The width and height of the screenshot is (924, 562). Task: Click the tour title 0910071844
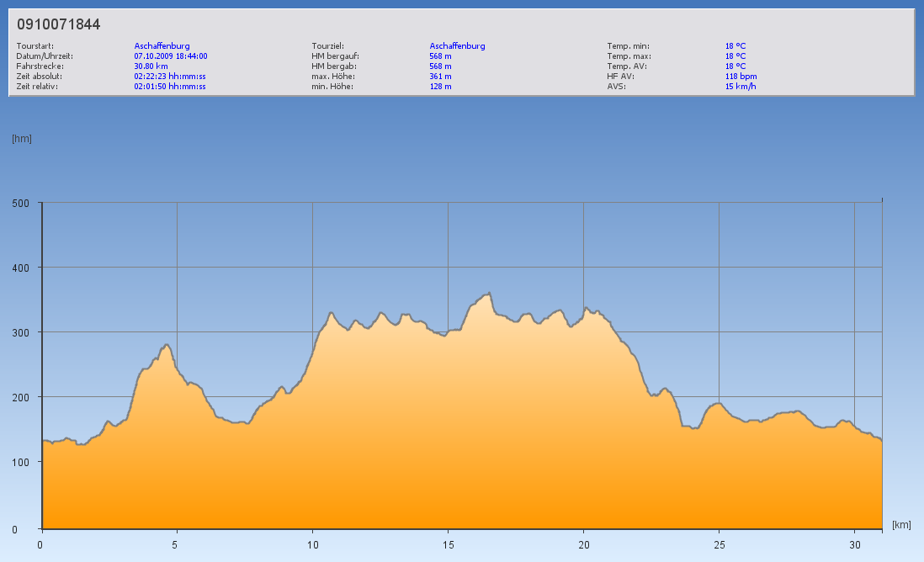coord(58,24)
